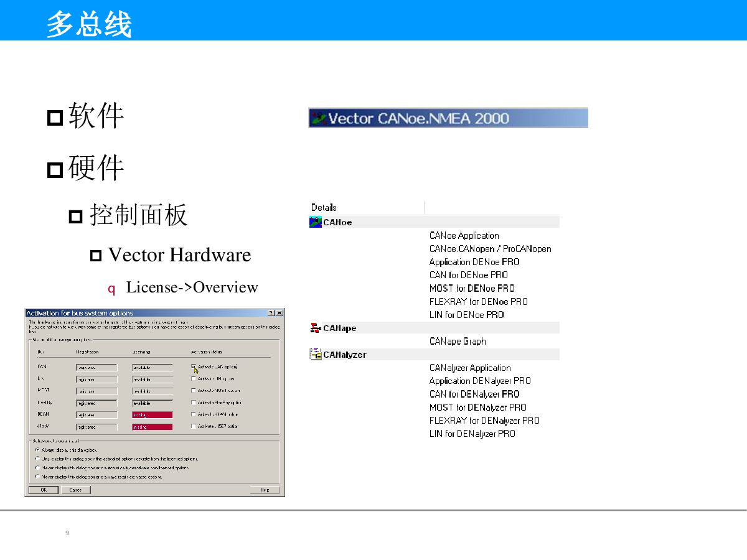
Task: Enable the Activate LIN option checkbox
Action: [x=194, y=379]
